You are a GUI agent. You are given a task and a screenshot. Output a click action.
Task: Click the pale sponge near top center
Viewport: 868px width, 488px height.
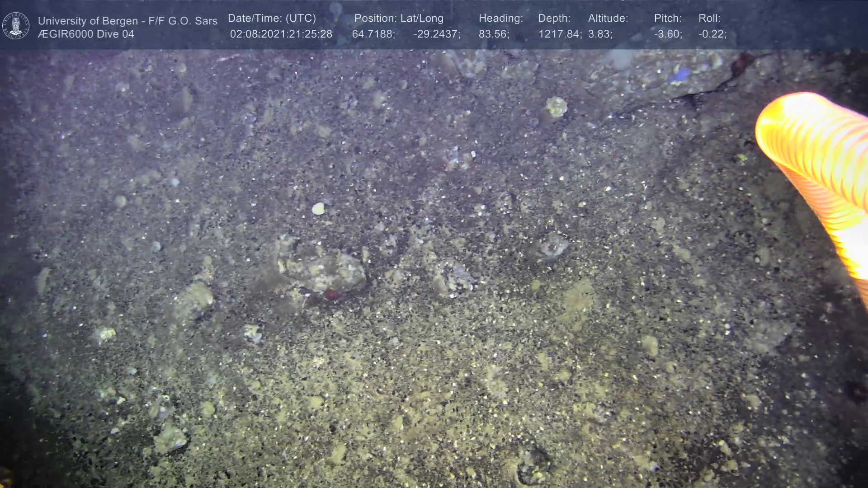[557, 107]
